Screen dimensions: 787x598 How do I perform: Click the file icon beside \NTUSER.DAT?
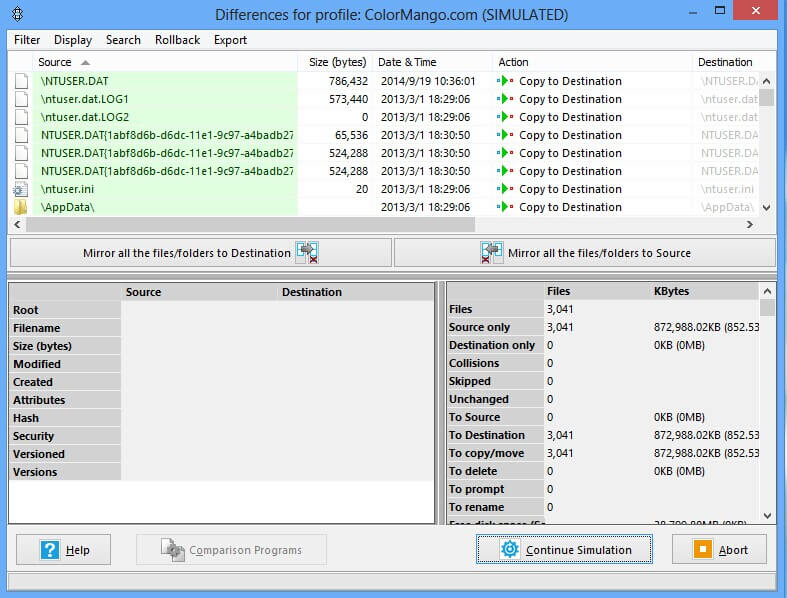[20, 81]
